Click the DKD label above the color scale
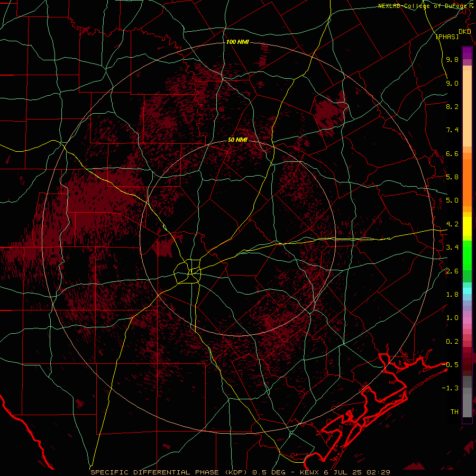The height and width of the screenshot is (476, 476). click(x=464, y=32)
